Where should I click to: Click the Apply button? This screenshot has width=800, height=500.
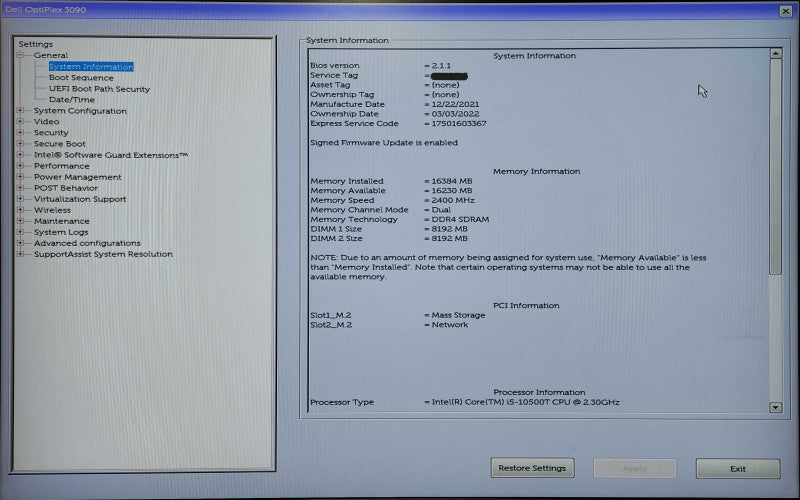tap(635, 468)
